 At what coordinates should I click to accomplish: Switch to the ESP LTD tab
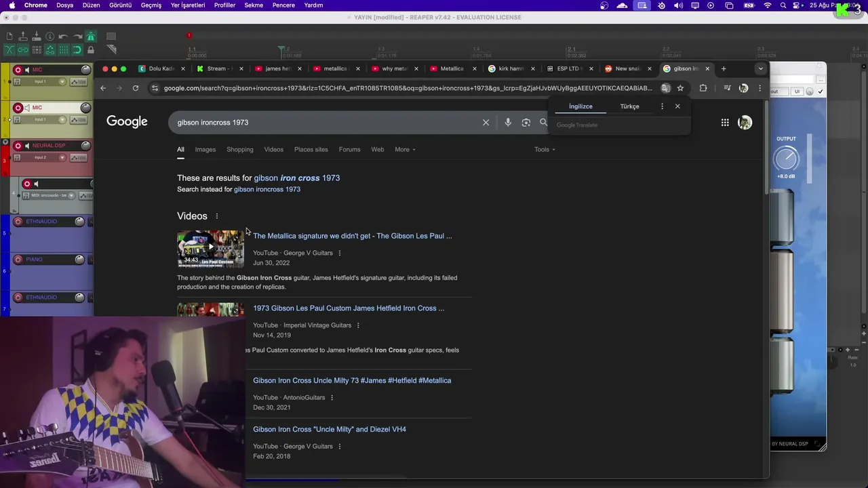(x=570, y=68)
